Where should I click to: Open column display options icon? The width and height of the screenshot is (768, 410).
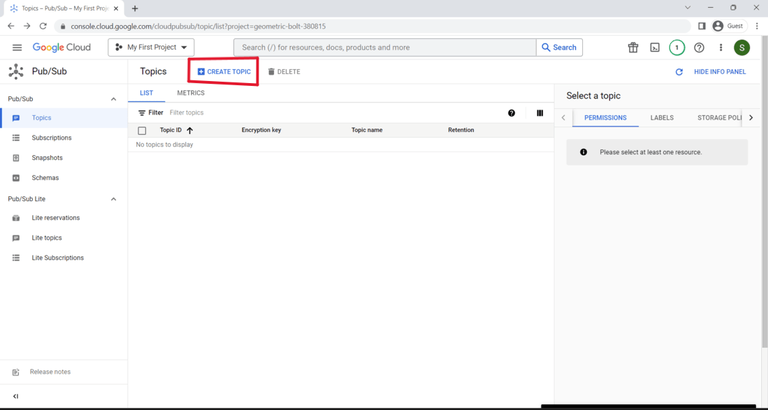pyautogui.click(x=540, y=113)
